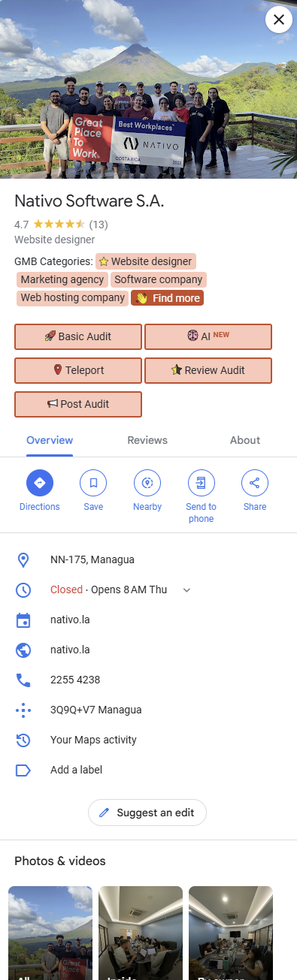Open the AI NEW feature button
The image size is (297, 980).
[208, 336]
